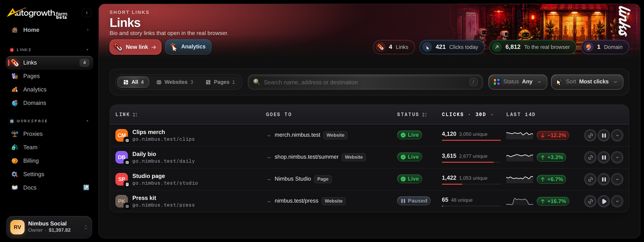The width and height of the screenshot is (644, 242).
Task: Collapse the WORKSPACE sidebar section
Action: tap(87, 121)
